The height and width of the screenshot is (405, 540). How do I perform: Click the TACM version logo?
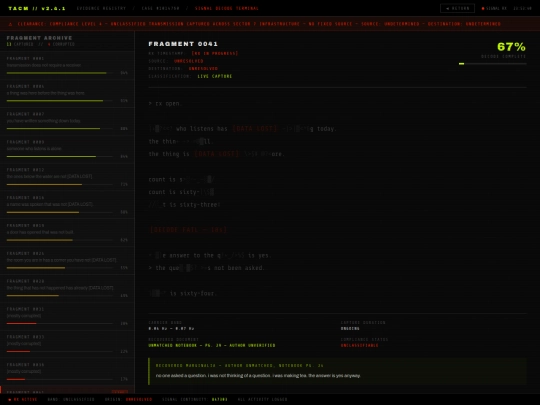tap(37, 8)
